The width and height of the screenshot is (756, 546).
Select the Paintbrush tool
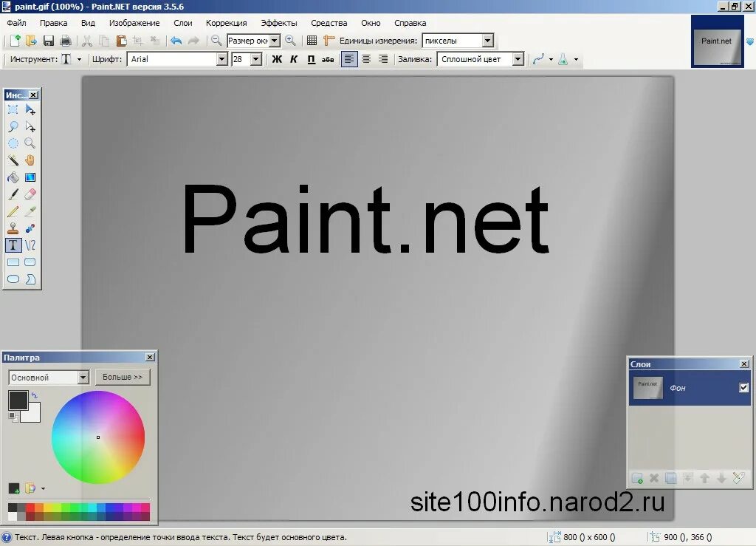(x=13, y=194)
